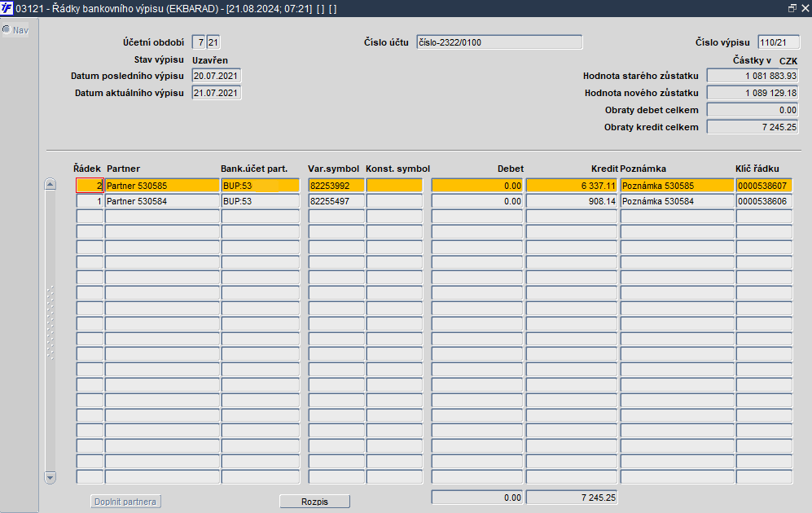Select the Partner 530585 cell
The height and width of the screenshot is (513, 812).
[162, 186]
